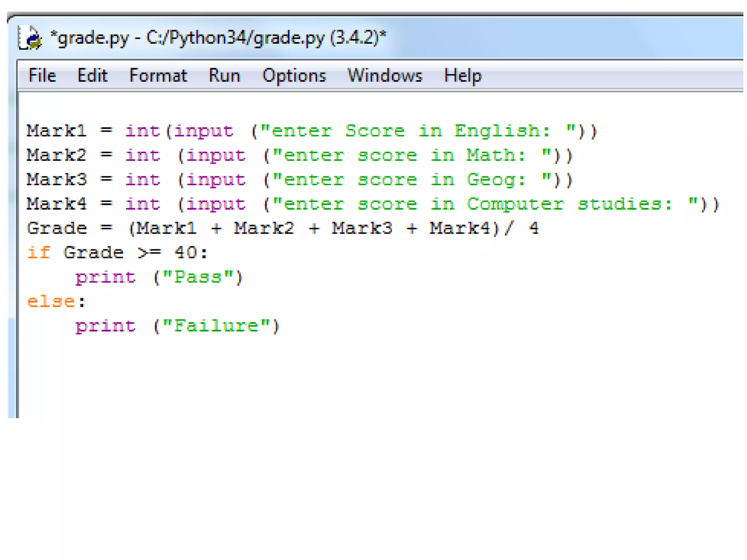The height and width of the screenshot is (560, 747).
Task: Click the grade.py window title text
Action: (x=218, y=38)
